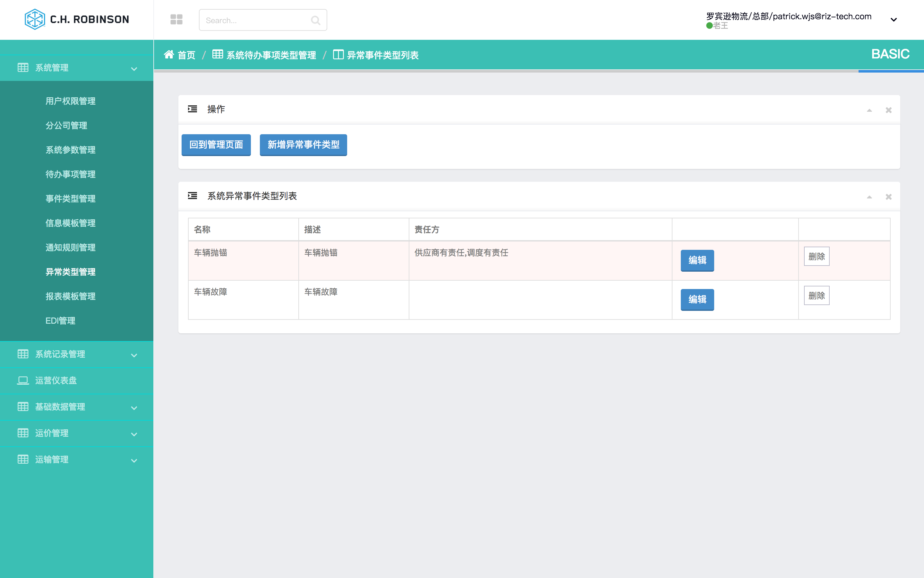Select 异常类型管理 in sidebar
This screenshot has height=578, width=924.
71,272
